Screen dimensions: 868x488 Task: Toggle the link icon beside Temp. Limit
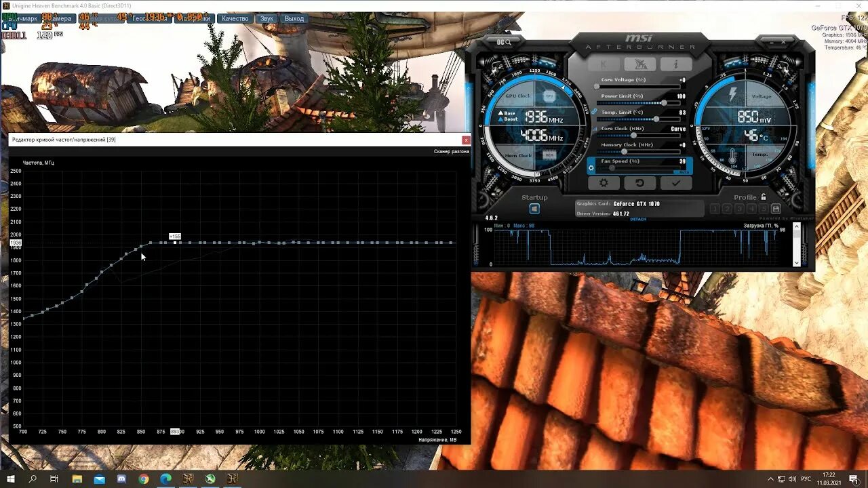[594, 112]
